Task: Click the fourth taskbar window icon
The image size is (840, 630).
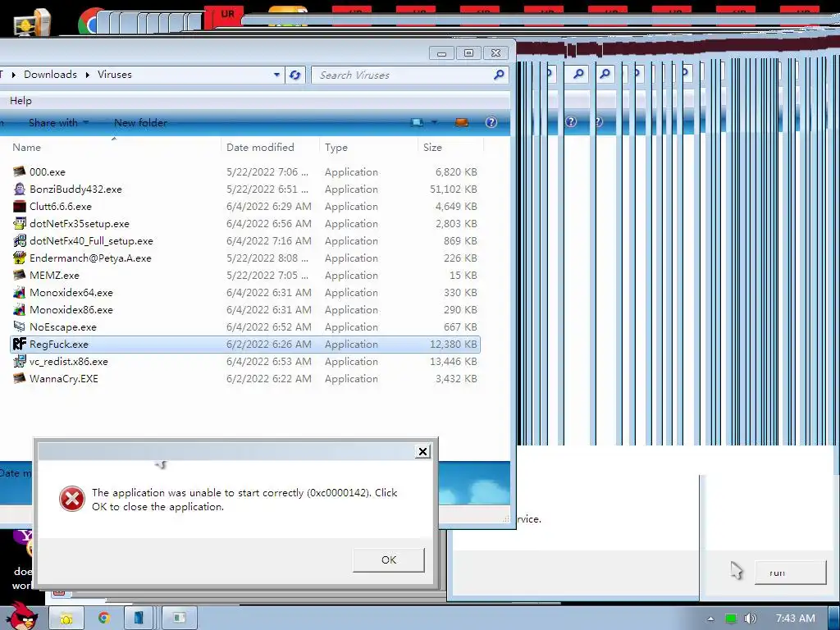Action: tap(180, 619)
